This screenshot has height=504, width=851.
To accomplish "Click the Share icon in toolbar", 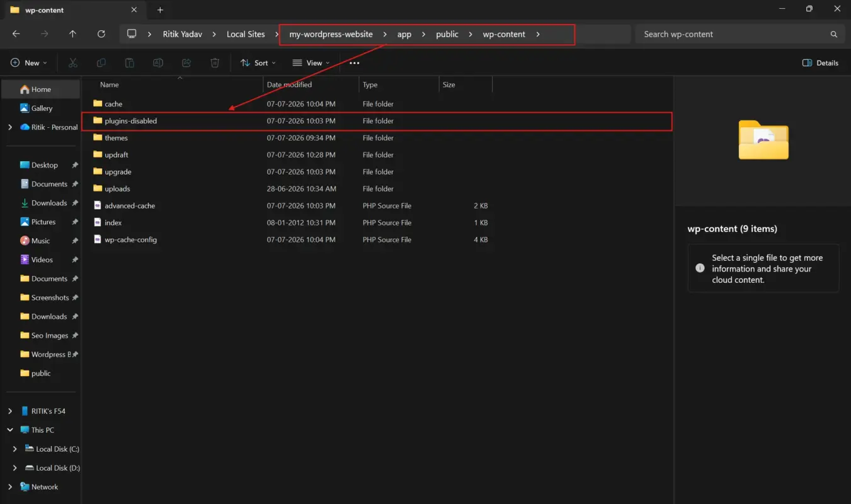I will [x=186, y=63].
